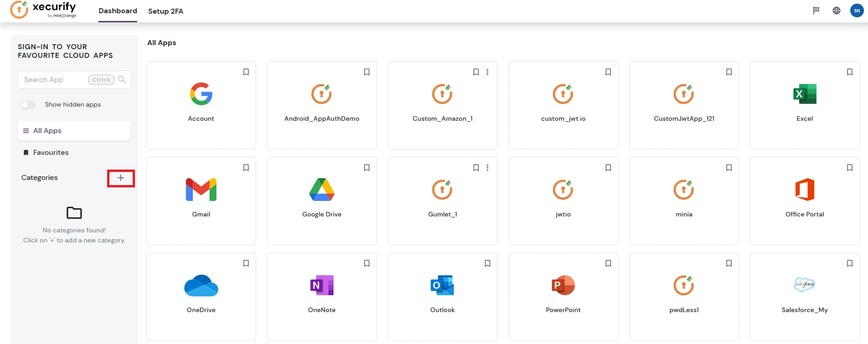This screenshot has height=344, width=868.
Task: Open Gumlet_1 three-dot options menu
Action: click(488, 168)
